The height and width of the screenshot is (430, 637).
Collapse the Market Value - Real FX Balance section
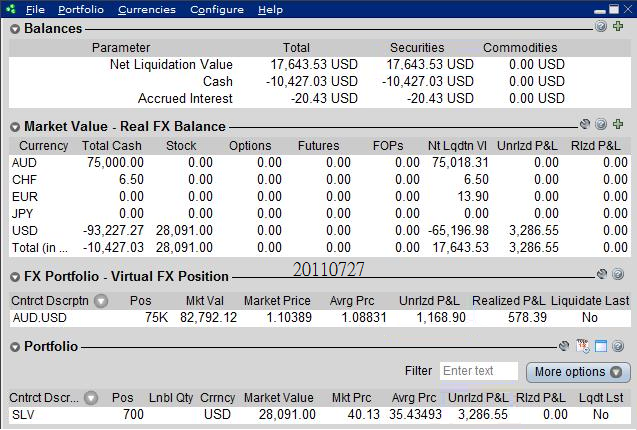coord(15,127)
